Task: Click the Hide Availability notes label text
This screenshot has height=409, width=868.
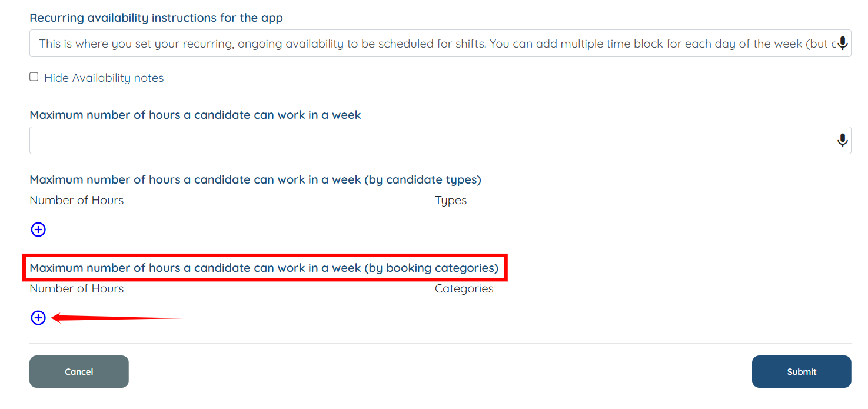Action: [x=104, y=78]
